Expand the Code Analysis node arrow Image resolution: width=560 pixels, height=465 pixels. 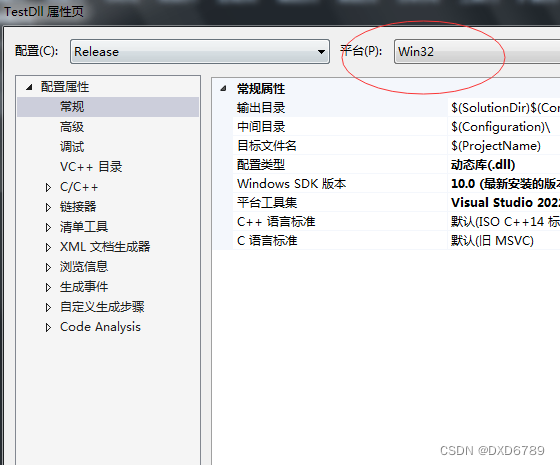48,327
